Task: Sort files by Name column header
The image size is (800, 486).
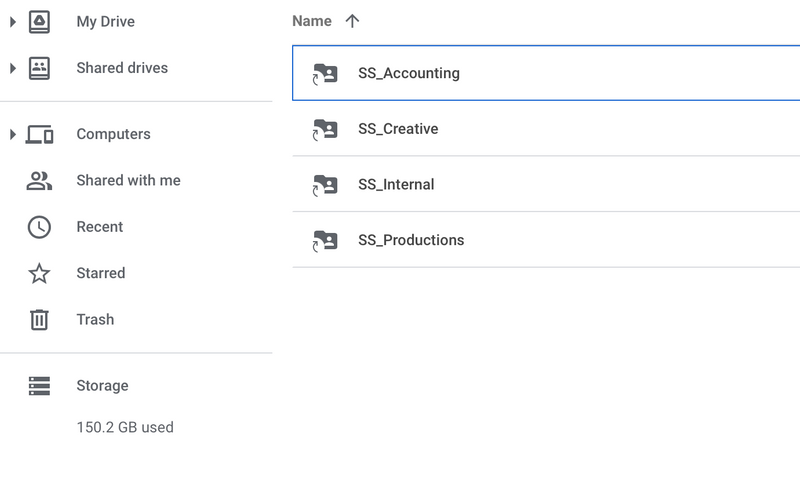Action: coord(311,21)
